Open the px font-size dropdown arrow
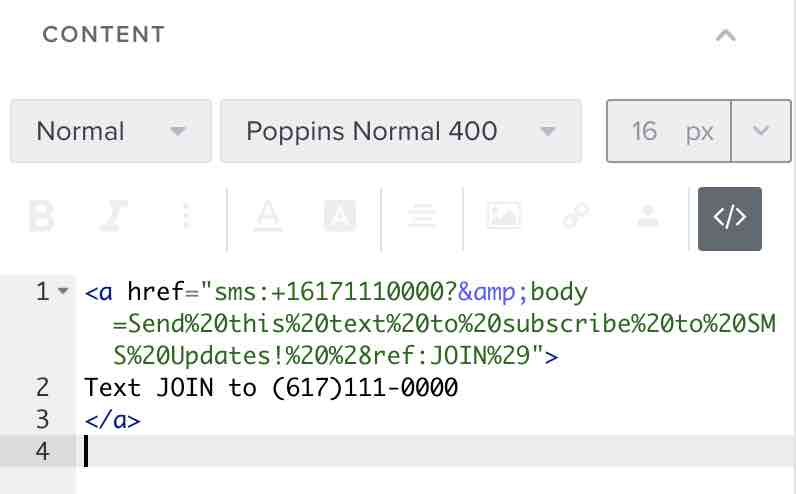The height and width of the screenshot is (494, 796). (761, 131)
